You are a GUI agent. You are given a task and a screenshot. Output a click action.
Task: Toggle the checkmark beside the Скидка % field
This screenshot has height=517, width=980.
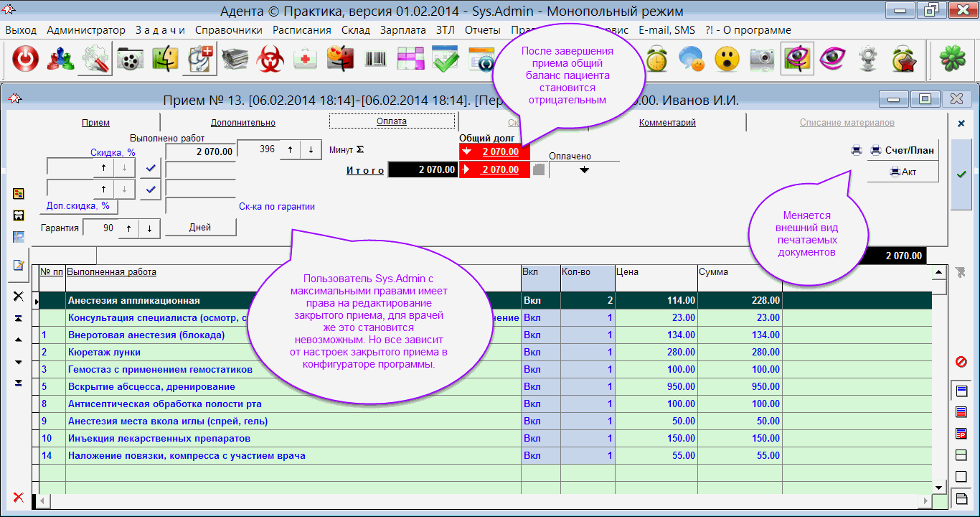[150, 168]
